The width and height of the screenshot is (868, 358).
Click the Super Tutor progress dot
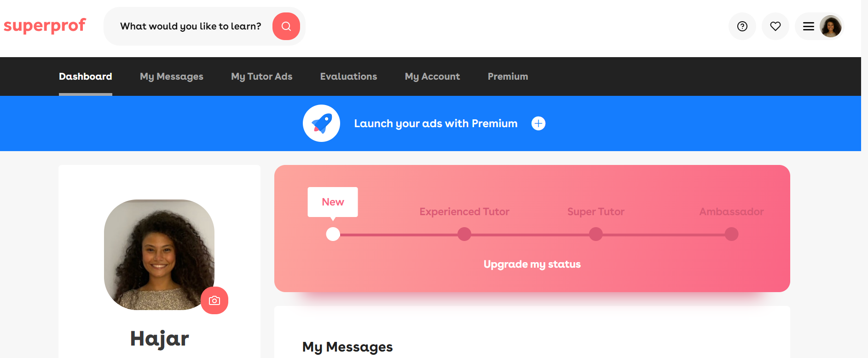point(596,234)
